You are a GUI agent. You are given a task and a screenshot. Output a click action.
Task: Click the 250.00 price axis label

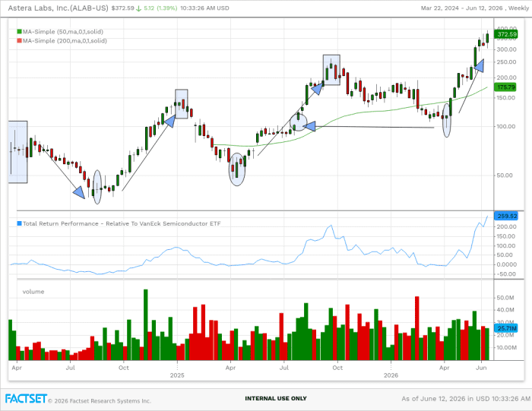click(x=507, y=62)
